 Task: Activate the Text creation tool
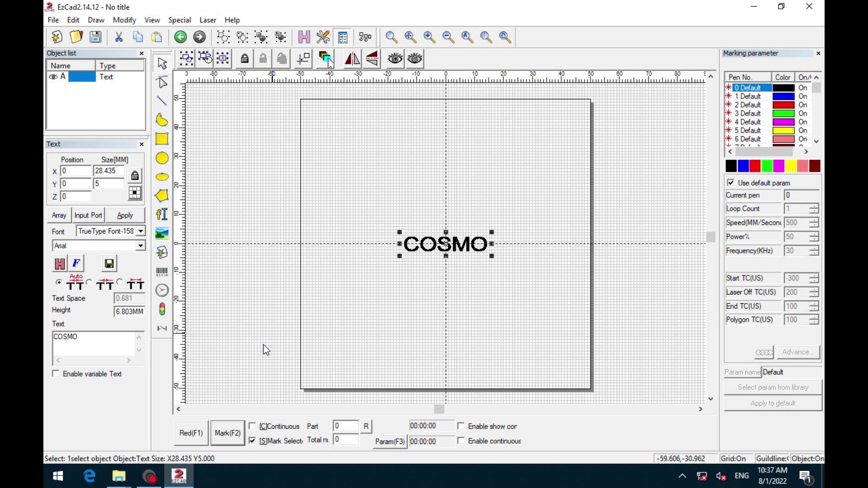pos(162,214)
